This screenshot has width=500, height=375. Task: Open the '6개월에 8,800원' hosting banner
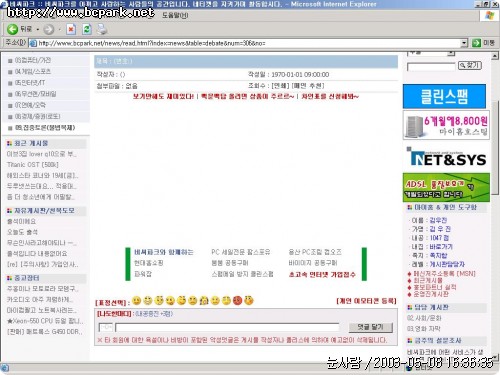446,125
